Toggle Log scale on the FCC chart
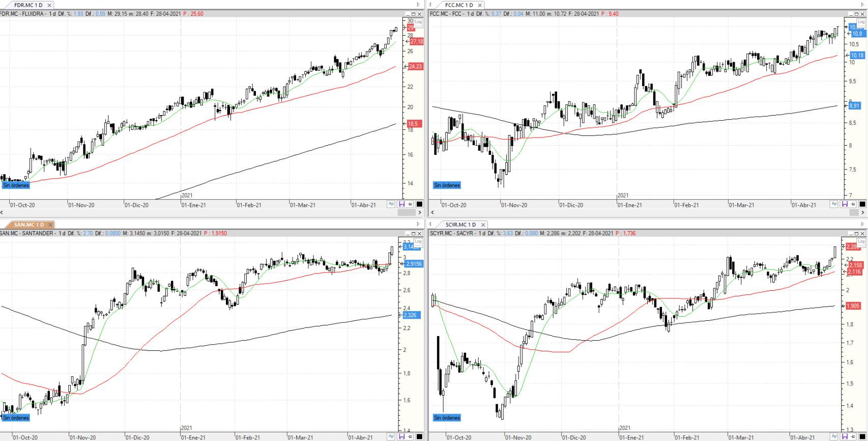The image size is (868, 441). pyautogui.click(x=861, y=22)
